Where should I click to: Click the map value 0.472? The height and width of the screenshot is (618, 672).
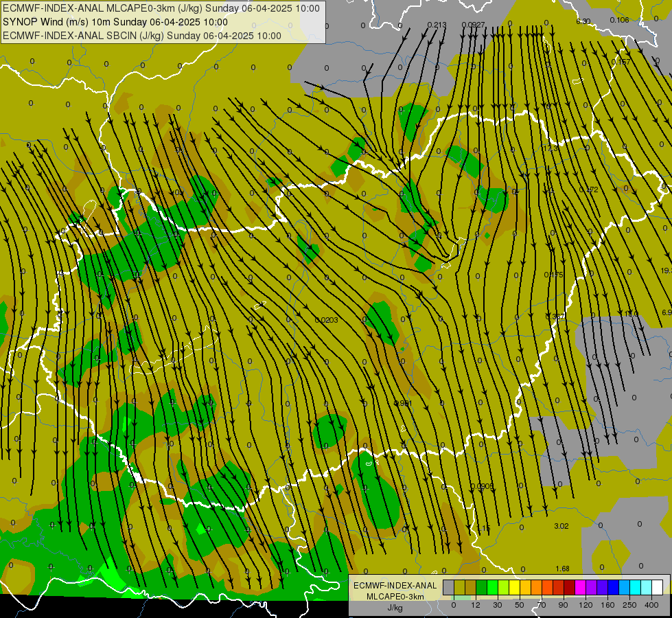tap(588, 190)
